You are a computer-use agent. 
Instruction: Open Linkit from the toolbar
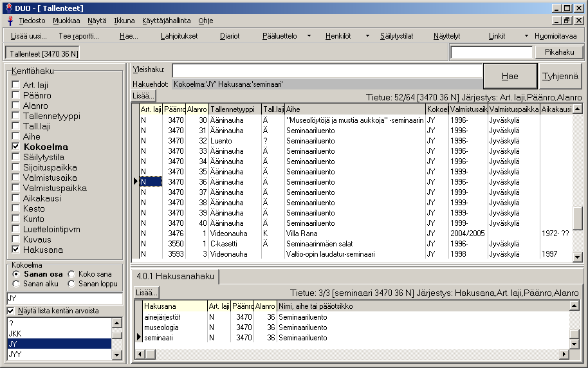click(x=497, y=36)
